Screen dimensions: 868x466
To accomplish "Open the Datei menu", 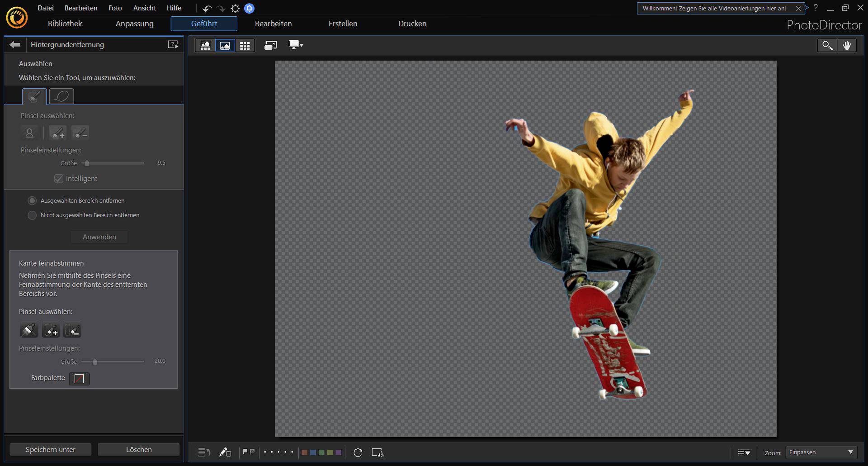I will [45, 8].
